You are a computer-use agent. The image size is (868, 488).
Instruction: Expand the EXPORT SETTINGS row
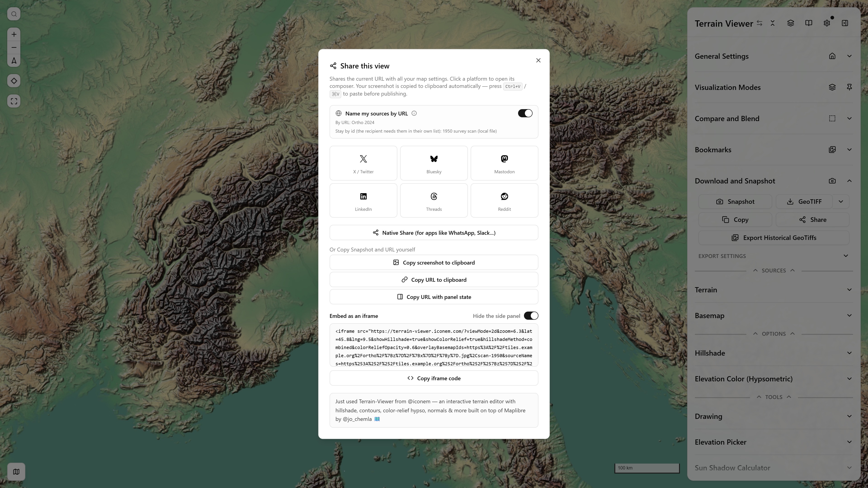[774, 256]
